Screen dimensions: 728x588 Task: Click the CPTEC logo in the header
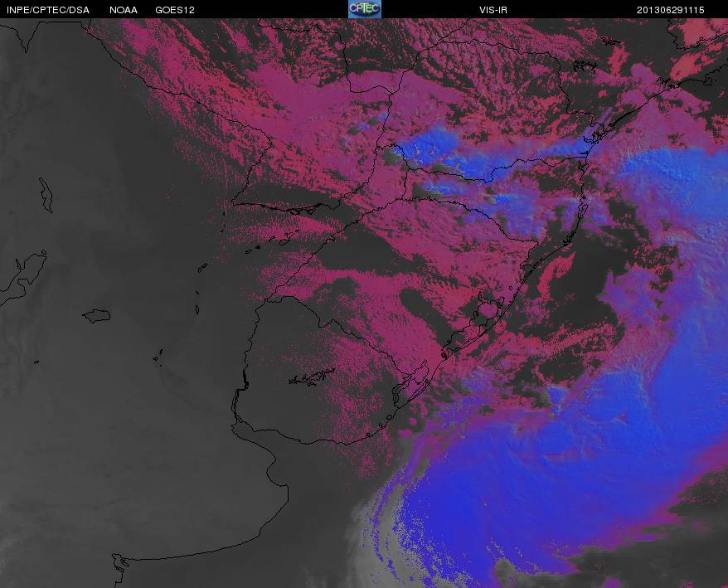365,9
